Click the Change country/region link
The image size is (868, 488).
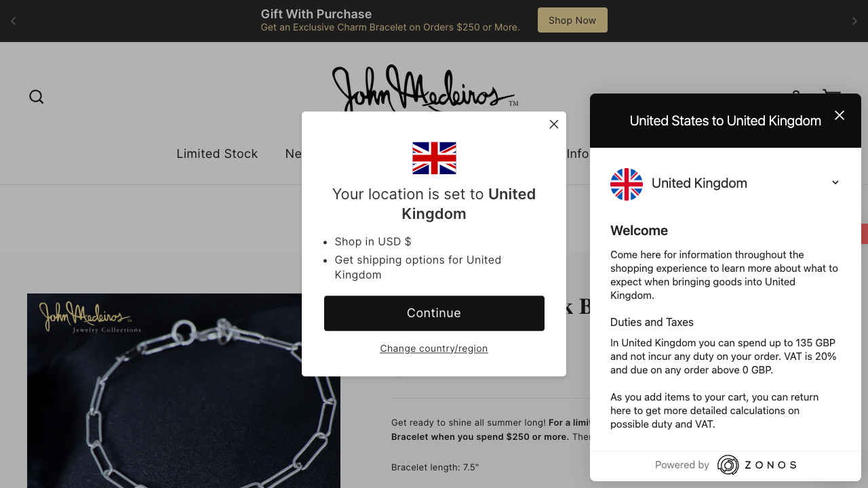point(434,348)
